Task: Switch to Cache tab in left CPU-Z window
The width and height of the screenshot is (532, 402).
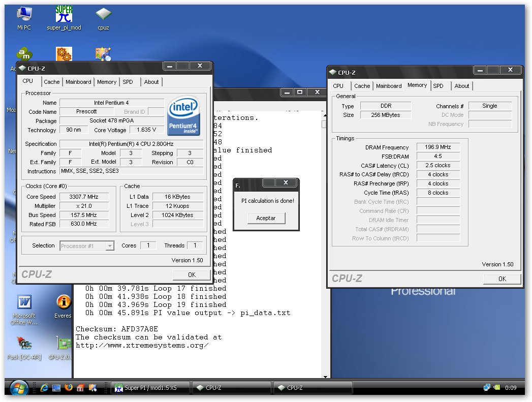Action: click(x=51, y=82)
